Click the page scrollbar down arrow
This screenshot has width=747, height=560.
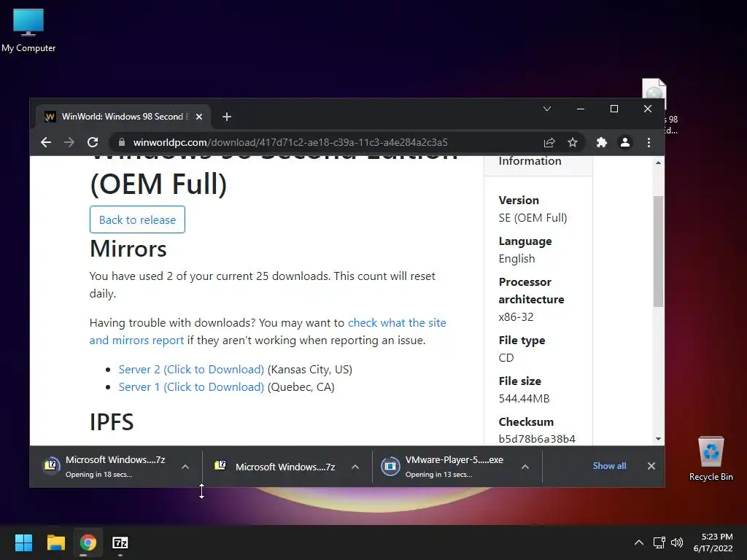point(659,439)
